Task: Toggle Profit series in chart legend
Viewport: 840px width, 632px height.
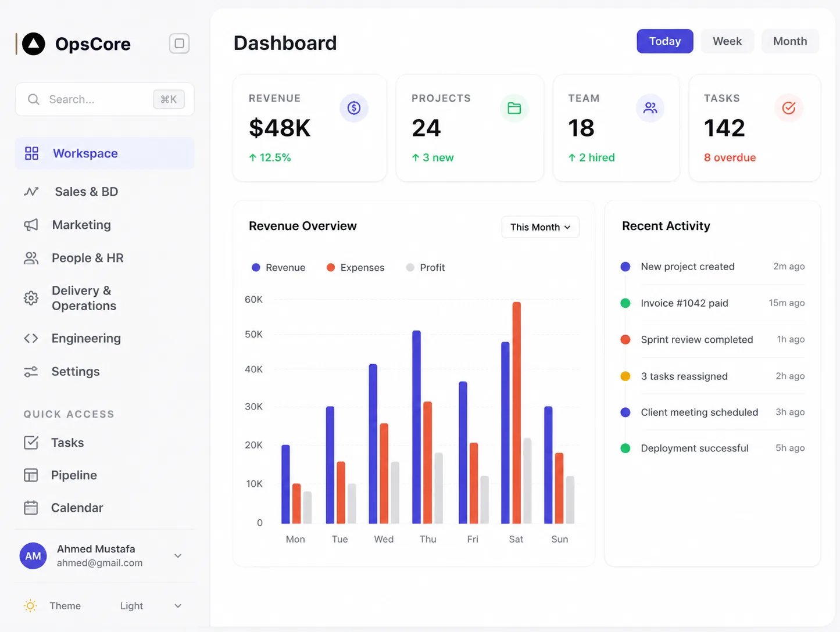Action: click(x=426, y=267)
